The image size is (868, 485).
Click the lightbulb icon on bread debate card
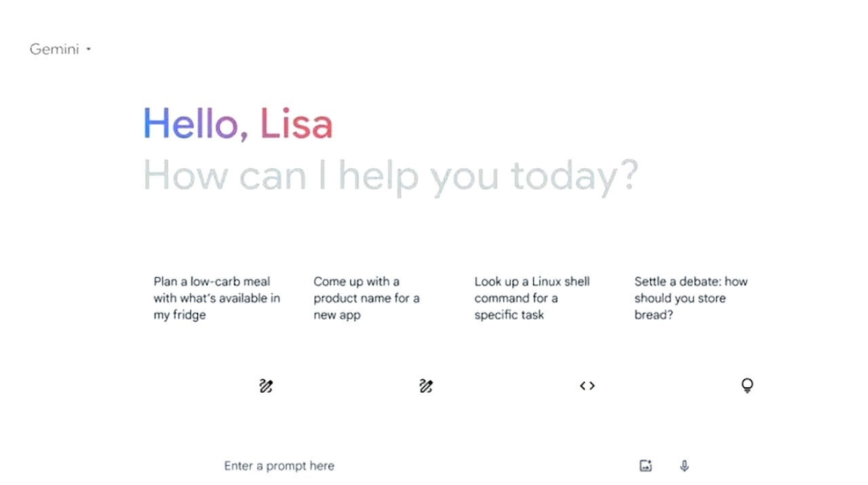point(747,386)
